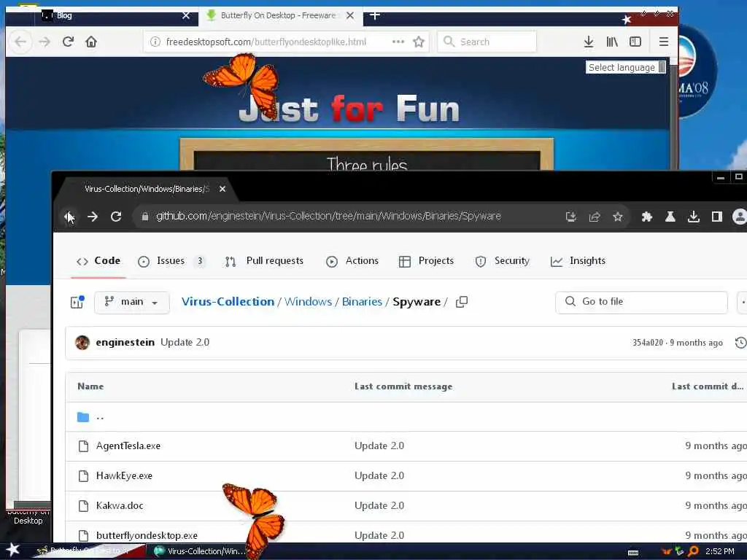Open Chrome extensions puzzle icon
747x560 pixels.
(x=646, y=217)
